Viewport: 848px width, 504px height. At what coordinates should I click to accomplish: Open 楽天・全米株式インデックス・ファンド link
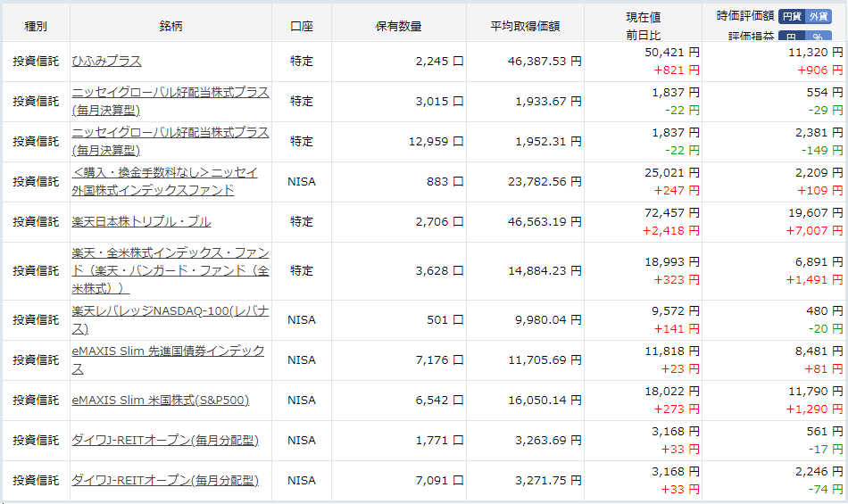(170, 270)
